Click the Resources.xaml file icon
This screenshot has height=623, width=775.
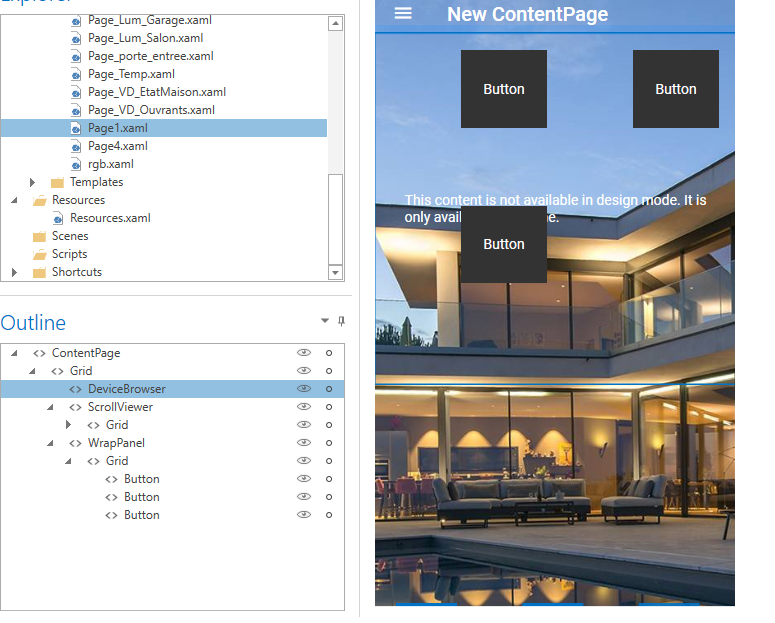pos(58,219)
